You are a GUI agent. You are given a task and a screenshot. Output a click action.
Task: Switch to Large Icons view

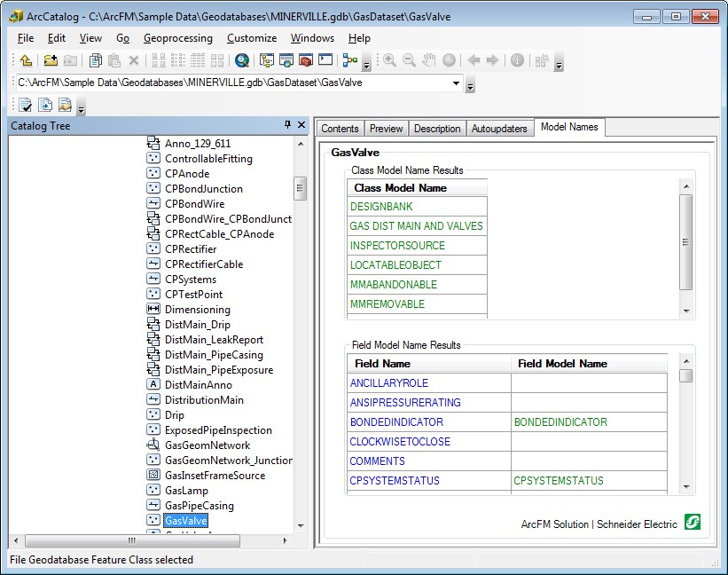[x=159, y=60]
